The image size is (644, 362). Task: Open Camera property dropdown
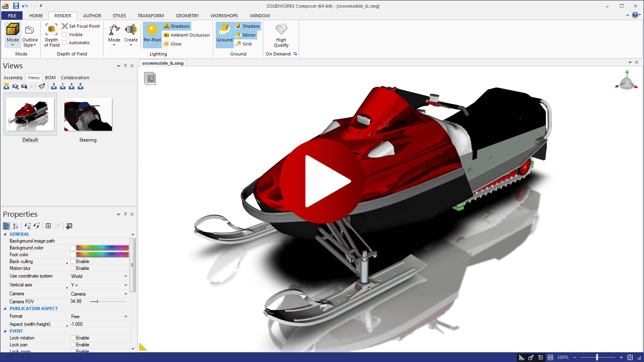point(126,294)
